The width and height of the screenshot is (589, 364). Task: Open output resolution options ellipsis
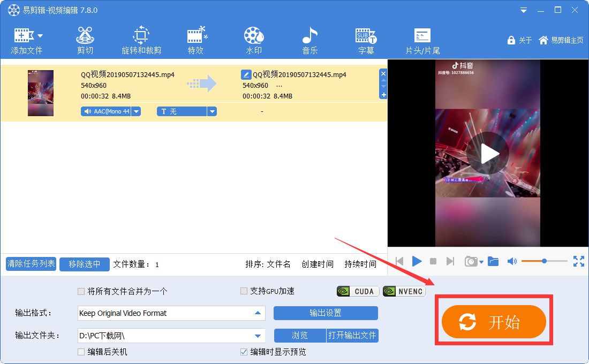[x=279, y=86]
